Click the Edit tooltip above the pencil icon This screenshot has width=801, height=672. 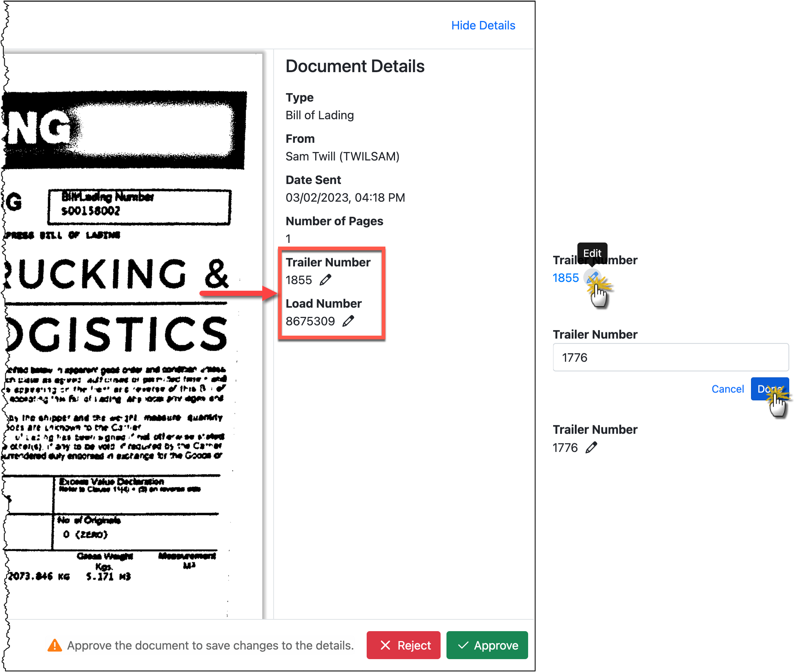(x=592, y=253)
